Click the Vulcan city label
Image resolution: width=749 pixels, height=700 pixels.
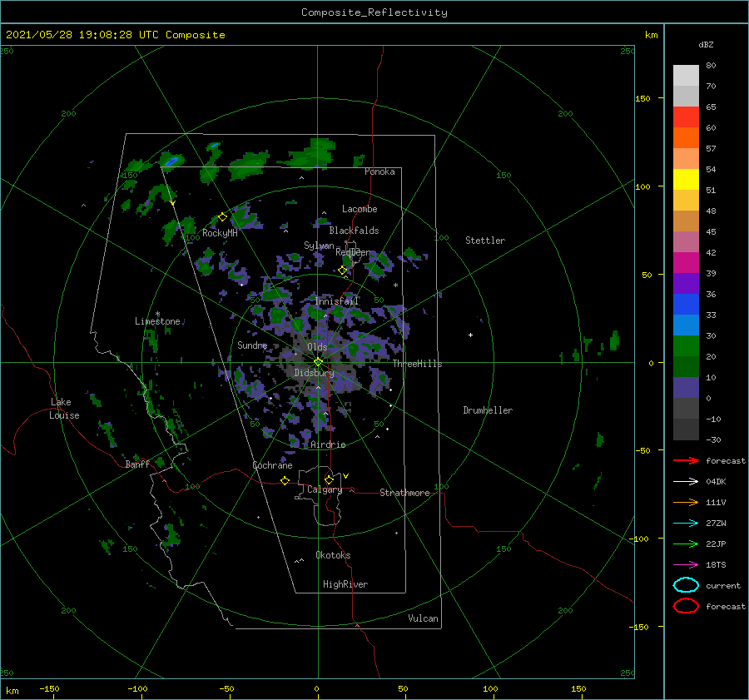pos(423,618)
